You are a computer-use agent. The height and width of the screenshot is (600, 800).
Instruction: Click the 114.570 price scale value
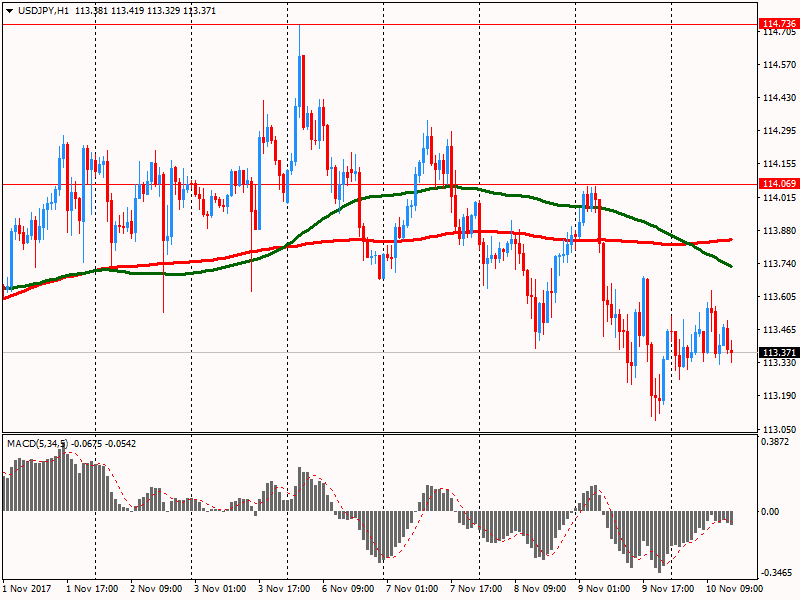tap(779, 65)
